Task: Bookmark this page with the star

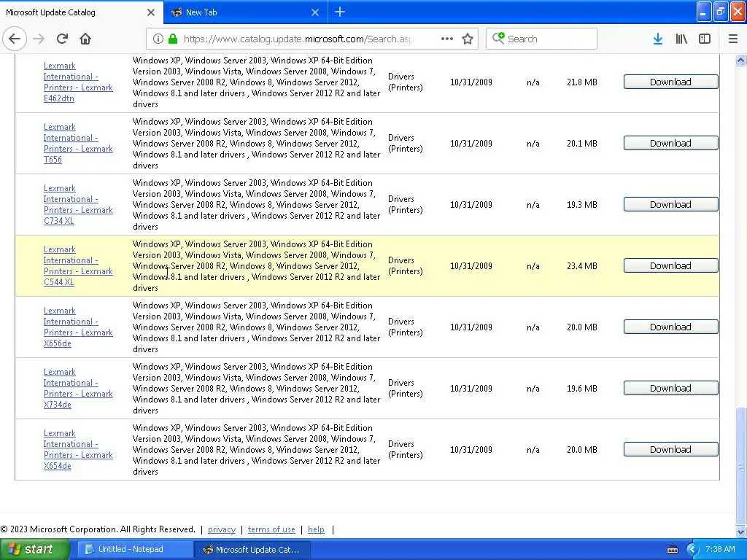Action: point(468,39)
